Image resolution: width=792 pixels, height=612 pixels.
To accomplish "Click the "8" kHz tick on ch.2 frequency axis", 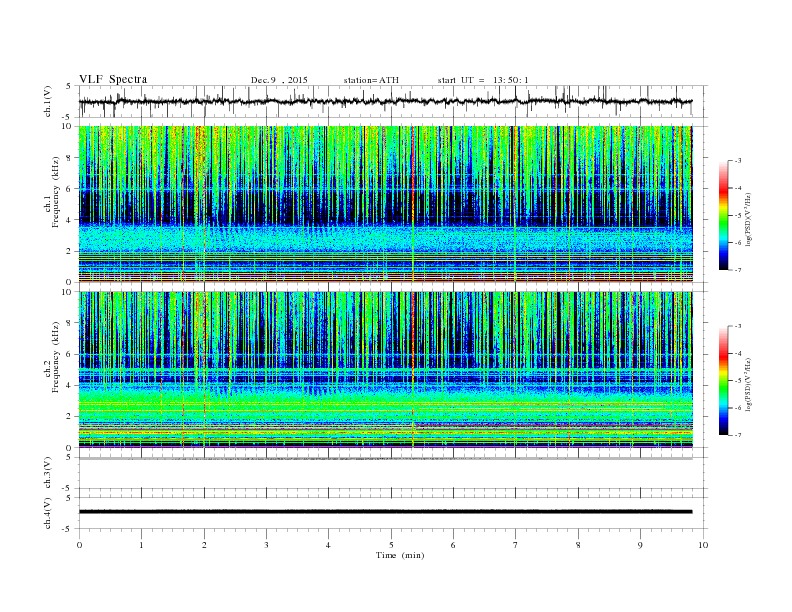I will (x=70, y=323).
